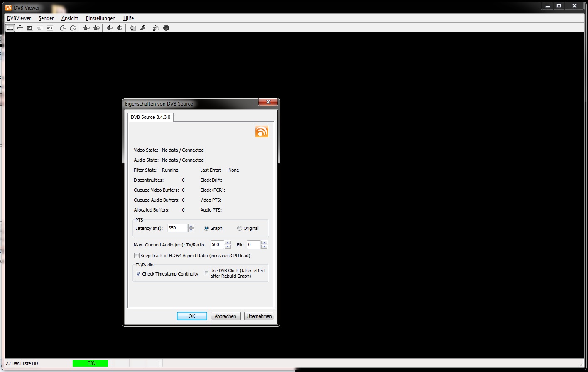Switch to previous channel (C minus)
588x372 pixels.
pyautogui.click(x=63, y=28)
